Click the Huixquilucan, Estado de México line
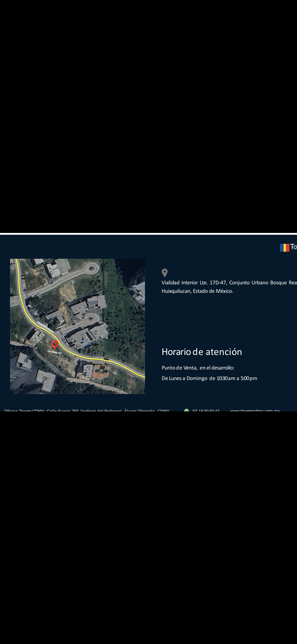The image size is (297, 644). 197,291
